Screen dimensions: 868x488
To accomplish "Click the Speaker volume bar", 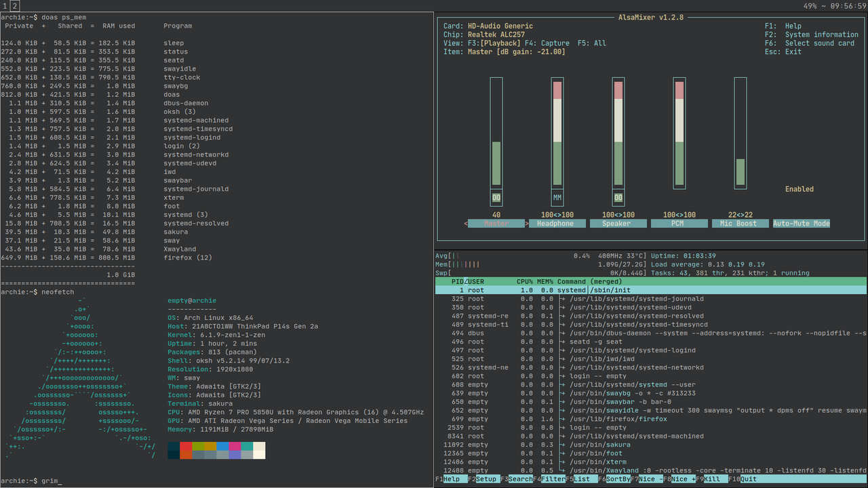I will pos(618,133).
